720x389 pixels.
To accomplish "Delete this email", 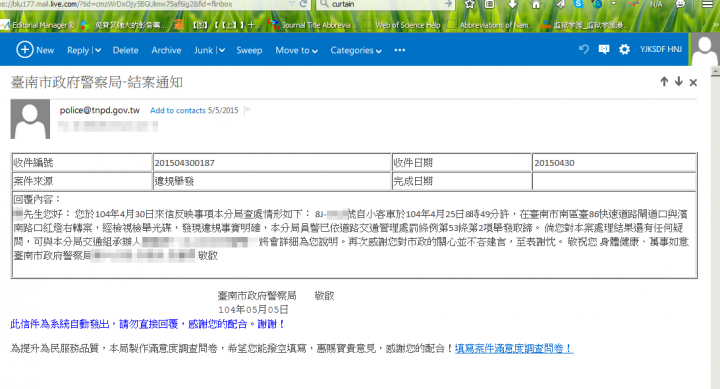I will pos(125,50).
